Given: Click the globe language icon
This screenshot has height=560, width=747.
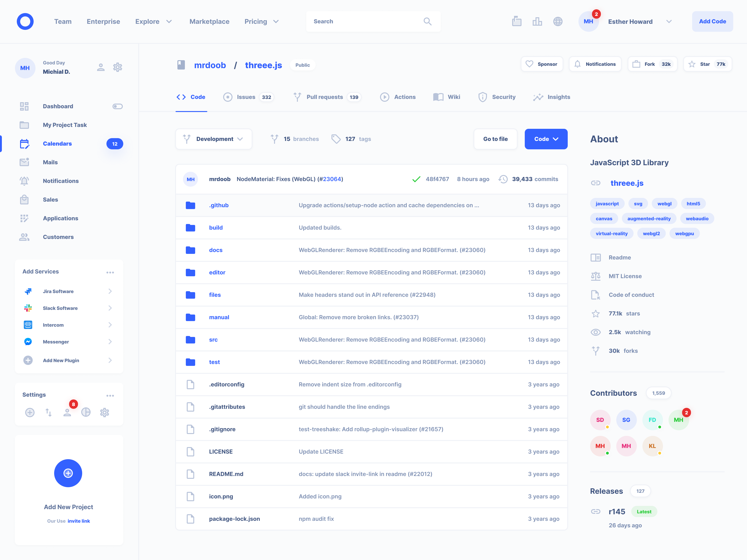Looking at the screenshot, I should pos(557,22).
